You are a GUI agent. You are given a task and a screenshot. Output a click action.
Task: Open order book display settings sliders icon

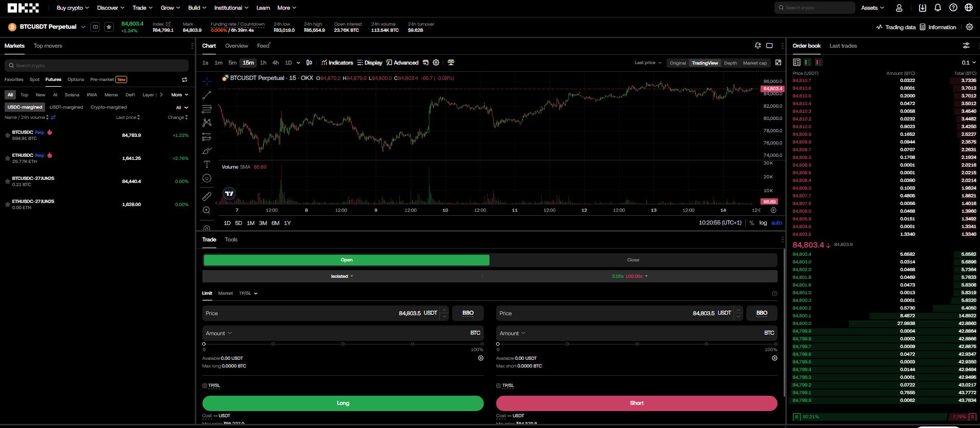[x=966, y=46]
